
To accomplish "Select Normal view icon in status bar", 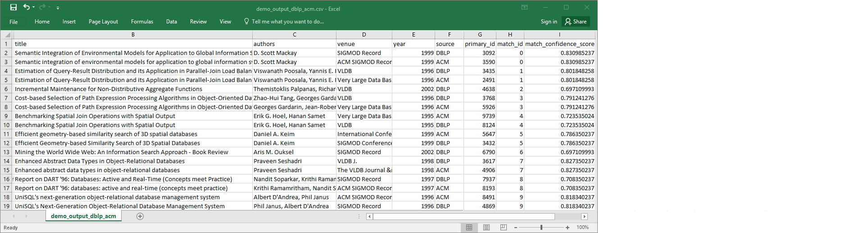I will click(469, 228).
